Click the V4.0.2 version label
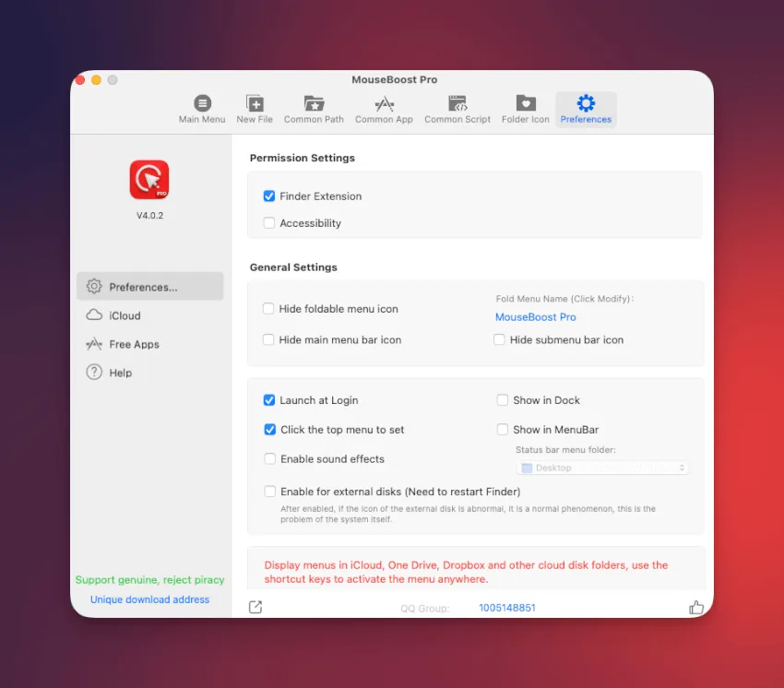 [x=149, y=216]
